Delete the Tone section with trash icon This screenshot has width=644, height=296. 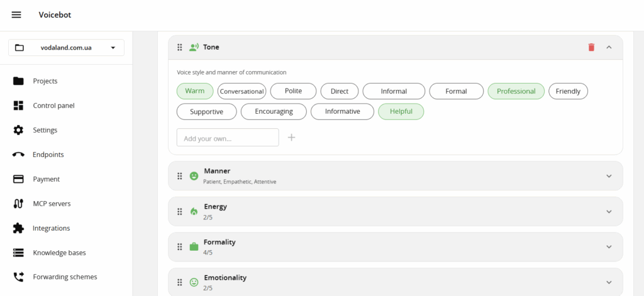[591, 47]
